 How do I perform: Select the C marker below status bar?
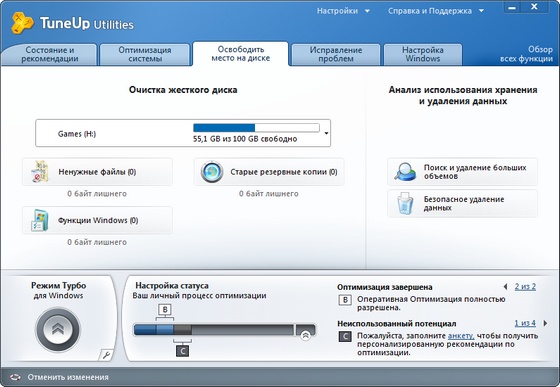tap(182, 351)
